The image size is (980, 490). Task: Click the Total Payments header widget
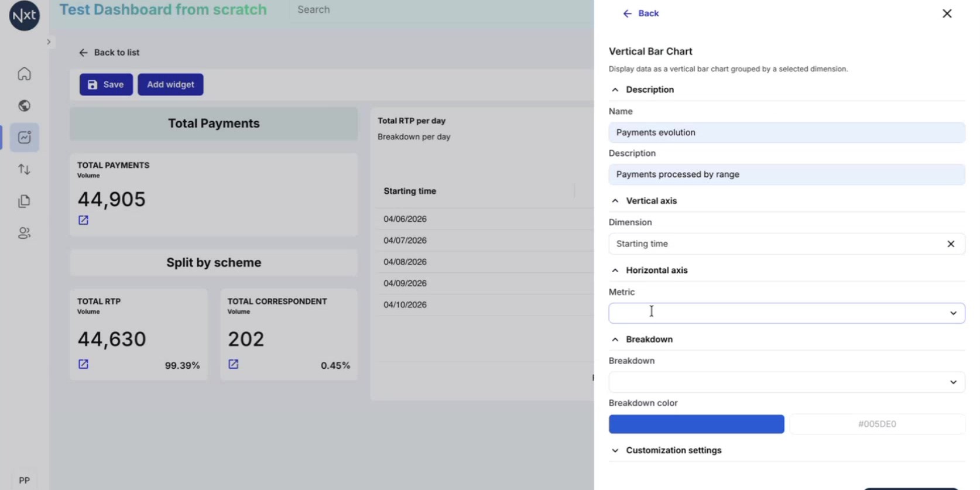pos(214,124)
